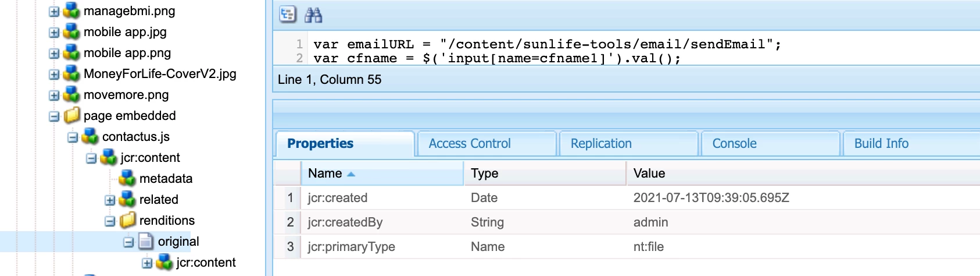Image resolution: width=980 pixels, height=276 pixels.
Task: Click the original file icon
Action: click(x=146, y=242)
